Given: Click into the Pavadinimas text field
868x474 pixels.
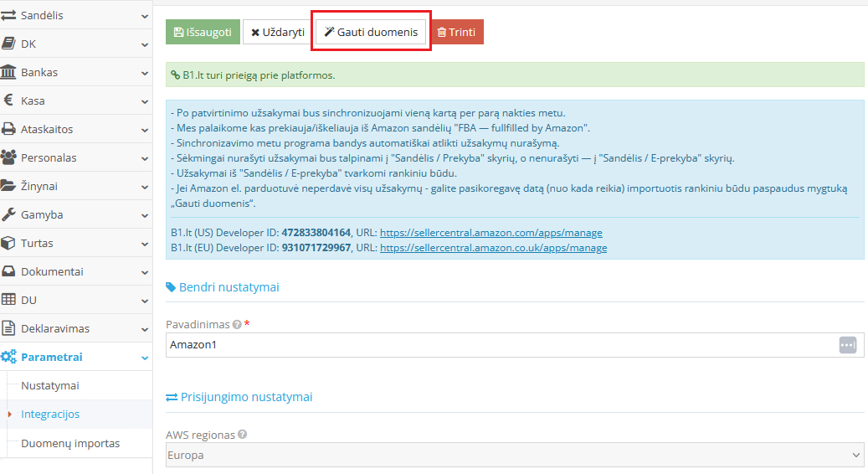Looking at the screenshot, I should click(x=498, y=345).
